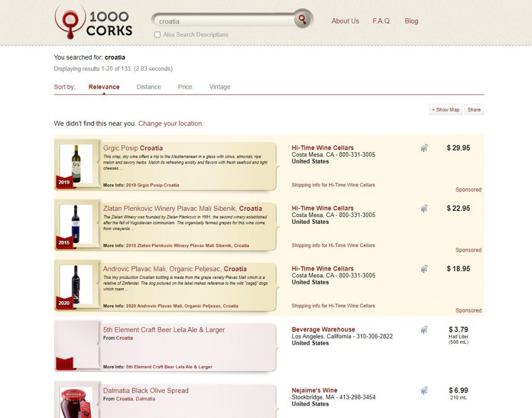Click the $ 22.95 price
The height and width of the screenshot is (418, 532).
click(x=458, y=208)
